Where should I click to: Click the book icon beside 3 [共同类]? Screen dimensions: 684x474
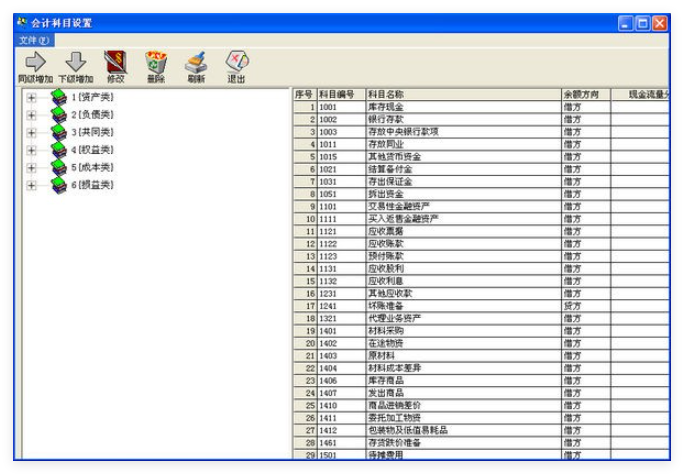(58, 132)
